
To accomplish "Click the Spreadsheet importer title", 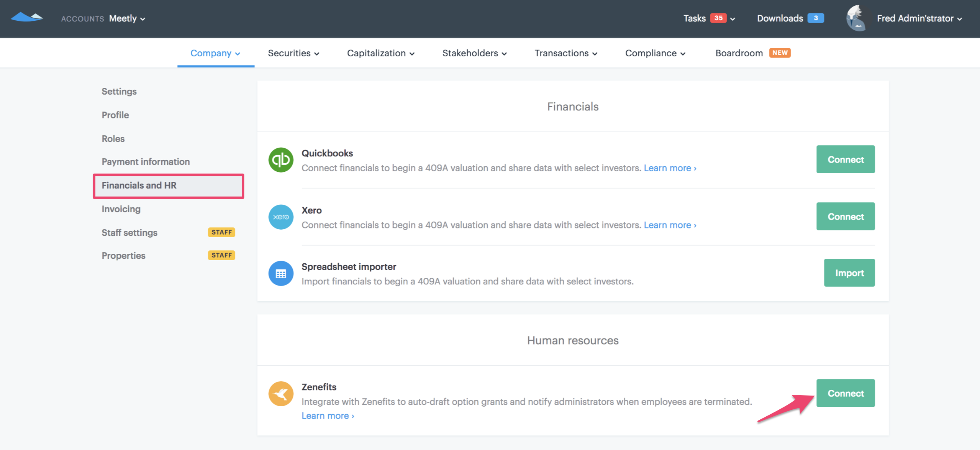I will 349,267.
